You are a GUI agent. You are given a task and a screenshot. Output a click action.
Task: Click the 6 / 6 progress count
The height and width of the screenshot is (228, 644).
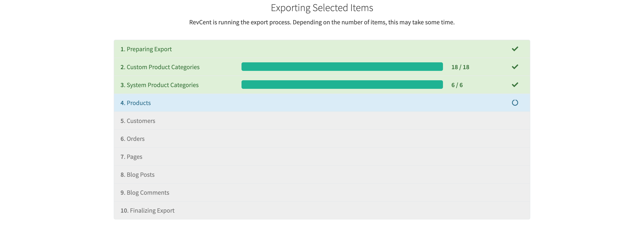pos(457,85)
